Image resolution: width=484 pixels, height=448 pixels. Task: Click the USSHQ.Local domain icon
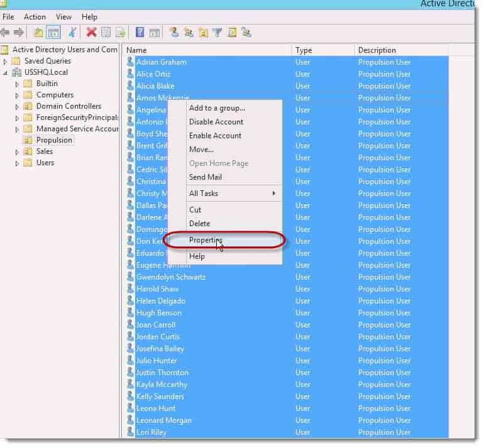pyautogui.click(x=17, y=72)
